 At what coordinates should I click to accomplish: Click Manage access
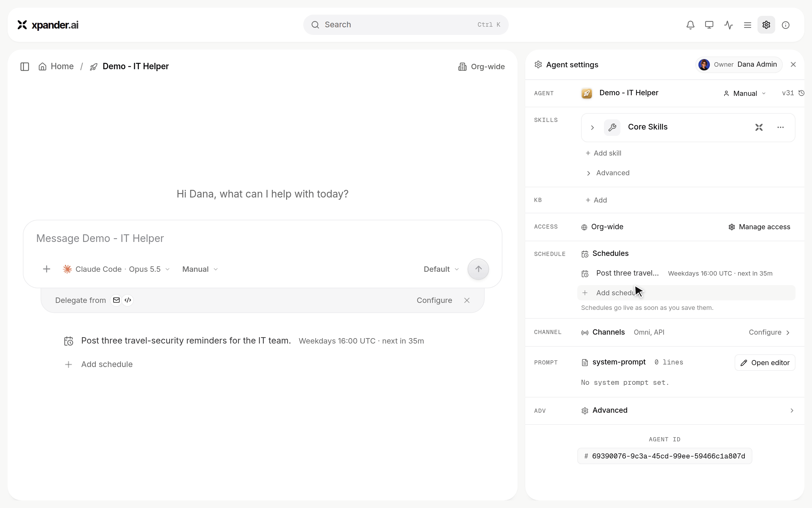[759, 227]
